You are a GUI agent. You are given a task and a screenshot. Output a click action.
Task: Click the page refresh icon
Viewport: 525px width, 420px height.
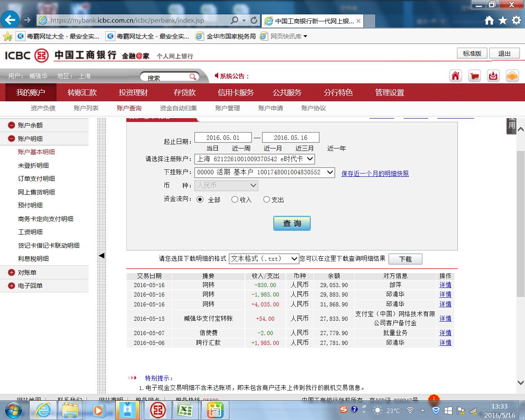[x=254, y=20]
